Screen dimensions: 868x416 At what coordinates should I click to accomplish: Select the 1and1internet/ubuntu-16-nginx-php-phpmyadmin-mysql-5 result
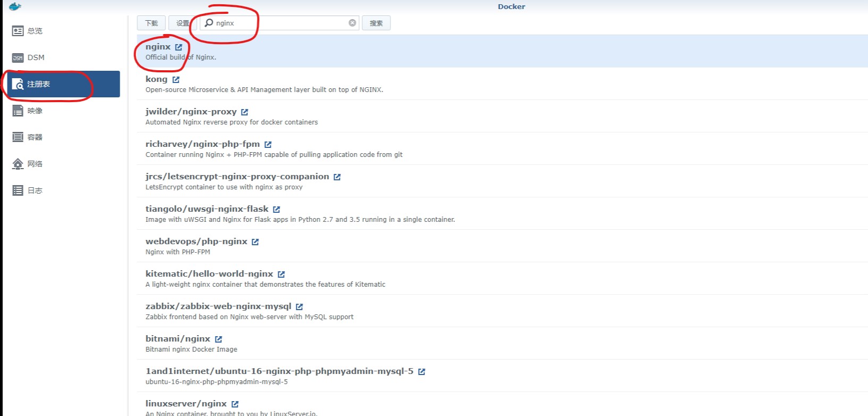coord(502,376)
